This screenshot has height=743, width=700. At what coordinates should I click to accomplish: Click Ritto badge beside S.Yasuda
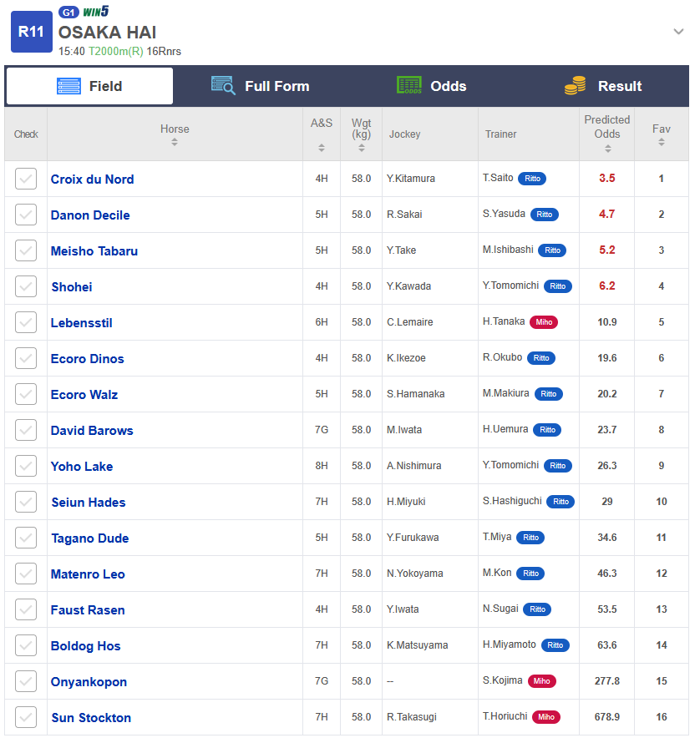tap(545, 215)
